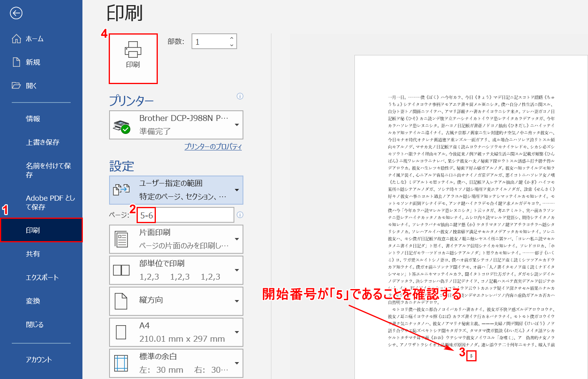Click the portrait orientation page icon
The height and width of the screenshot is (379, 588).
coord(121,301)
